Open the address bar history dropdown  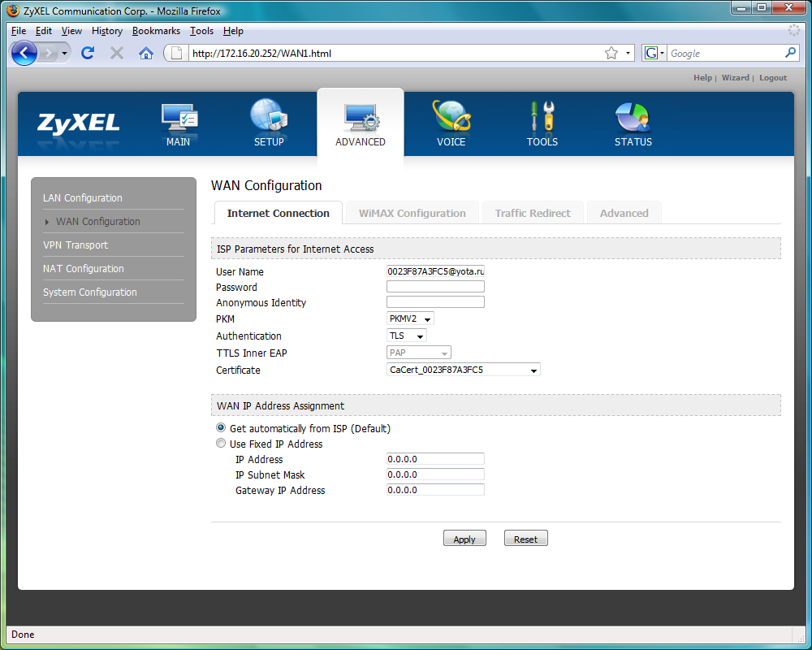coord(628,53)
